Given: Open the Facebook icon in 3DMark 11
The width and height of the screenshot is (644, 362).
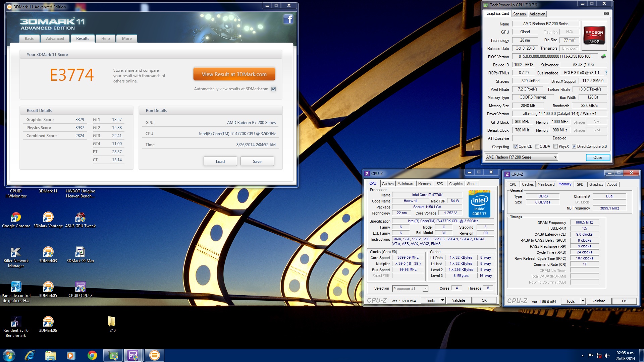Looking at the screenshot, I should pos(288,19).
